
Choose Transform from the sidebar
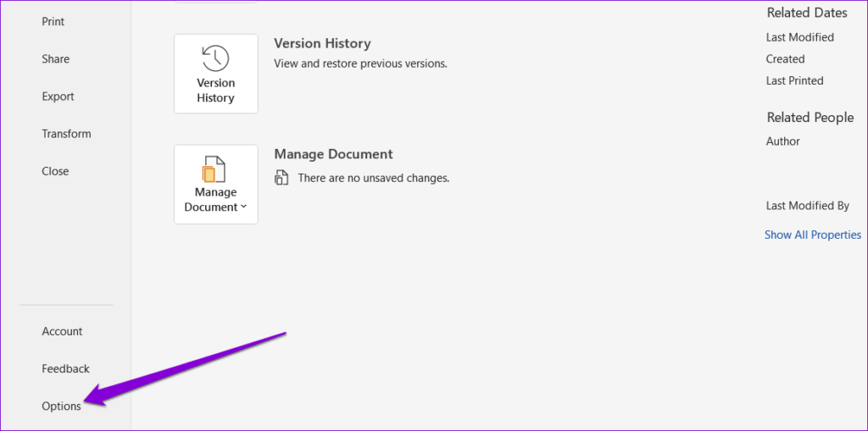pos(66,134)
